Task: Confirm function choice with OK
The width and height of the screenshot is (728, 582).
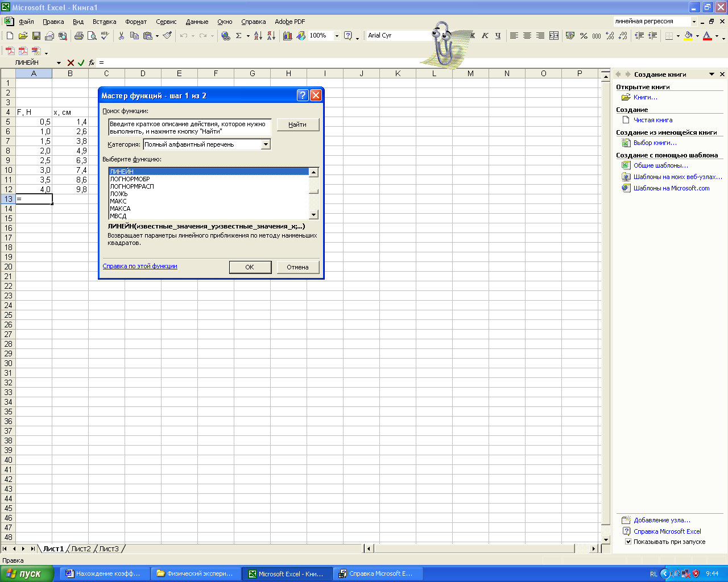Action: [250, 267]
